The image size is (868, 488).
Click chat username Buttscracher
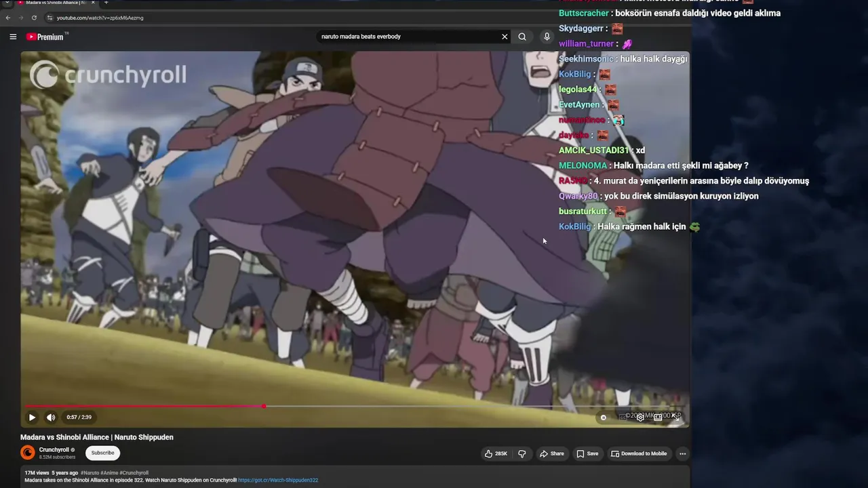point(584,13)
